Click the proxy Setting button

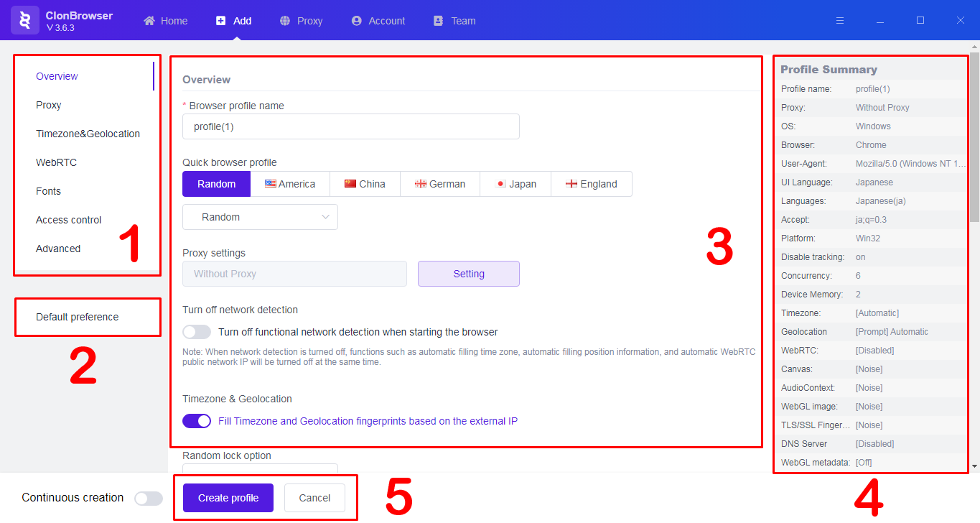(x=469, y=274)
